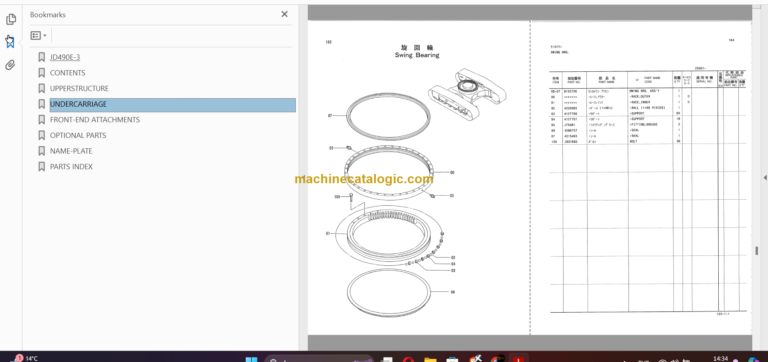This screenshot has width=768, height=362.
Task: Click the Swing Bearing diagram page
Action: tap(419, 177)
